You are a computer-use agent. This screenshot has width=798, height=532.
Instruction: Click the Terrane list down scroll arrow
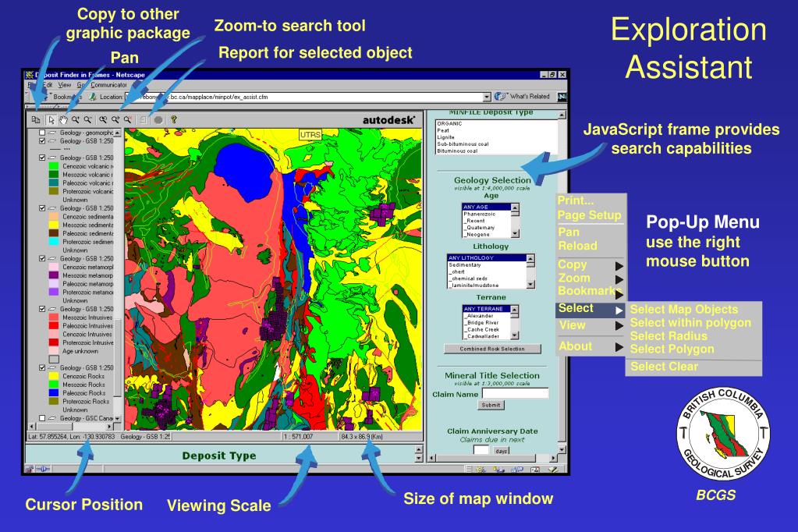coord(515,335)
